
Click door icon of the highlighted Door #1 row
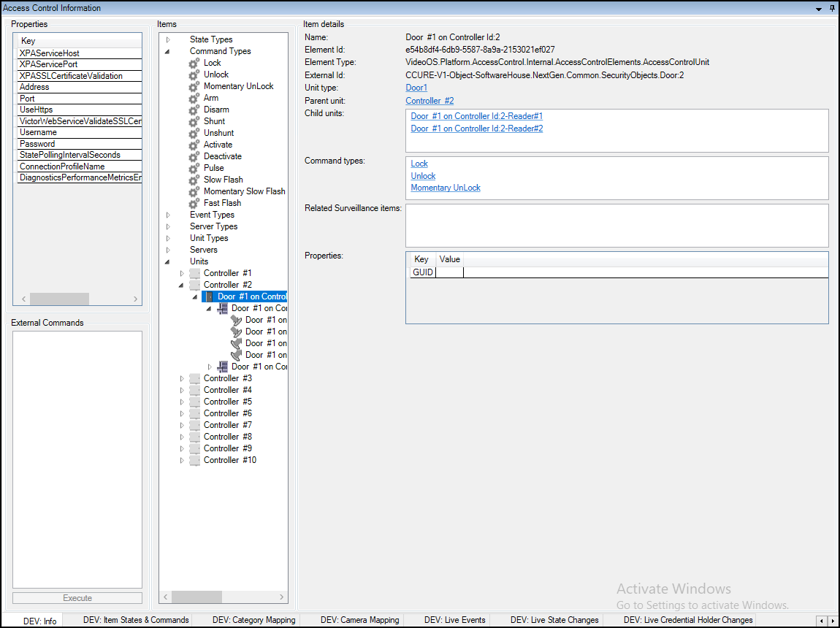pos(209,296)
